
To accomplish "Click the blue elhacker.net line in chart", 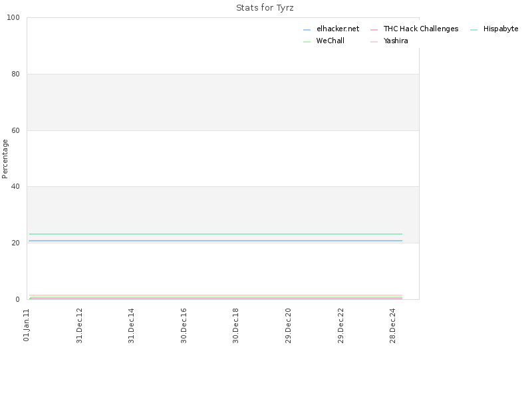I will [215, 241].
